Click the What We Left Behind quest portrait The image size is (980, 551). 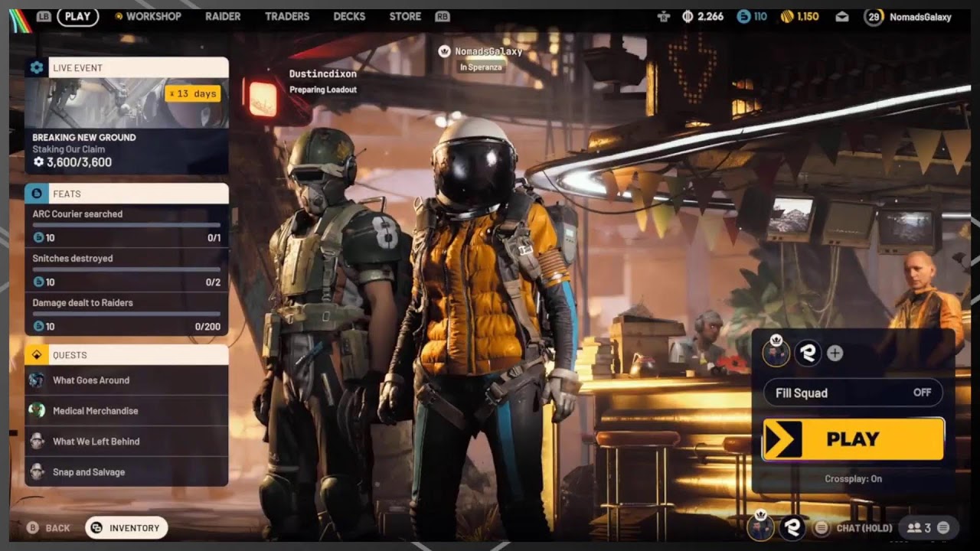pos(37,442)
